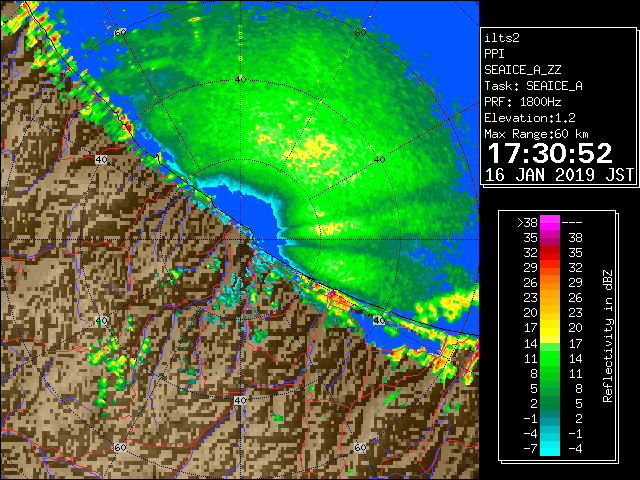Pick the dark green swatch beside '2'
Image resolution: width=640 pixels, height=480 pixels.
550,403
